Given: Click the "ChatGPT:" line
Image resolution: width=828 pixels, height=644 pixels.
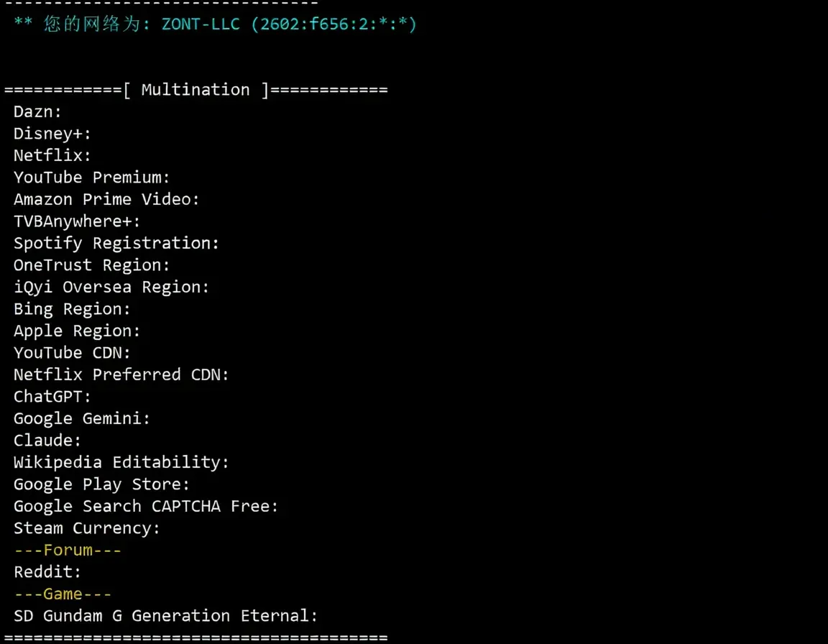Looking at the screenshot, I should pyautogui.click(x=52, y=397).
